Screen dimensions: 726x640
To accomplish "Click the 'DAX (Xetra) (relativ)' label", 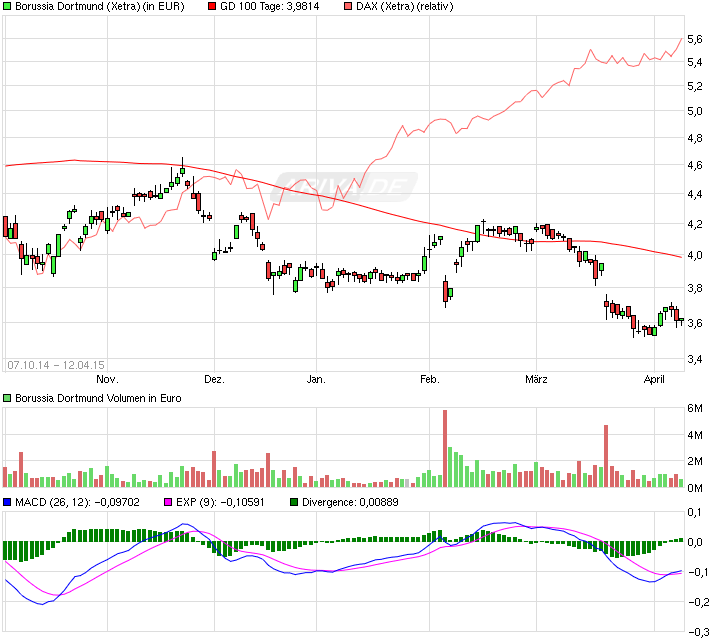I will (x=405, y=6).
